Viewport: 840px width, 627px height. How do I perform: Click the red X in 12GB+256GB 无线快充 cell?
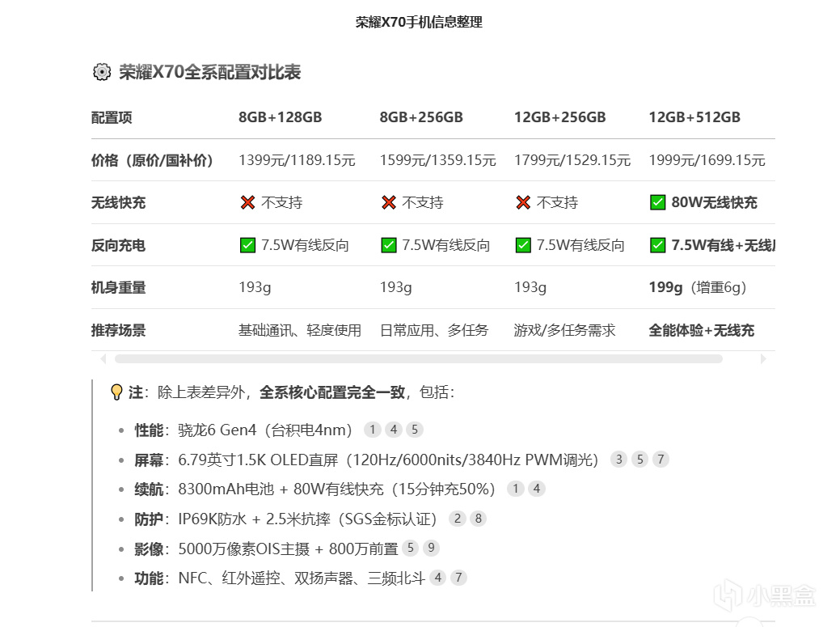[x=523, y=202]
